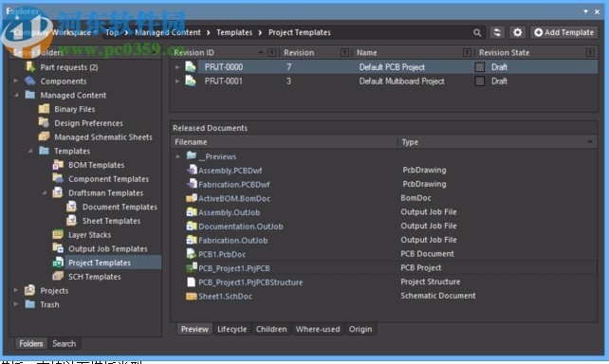The image size is (609, 364).
Task: Click the Managed Schematic Sheets icon
Action: coord(44,136)
